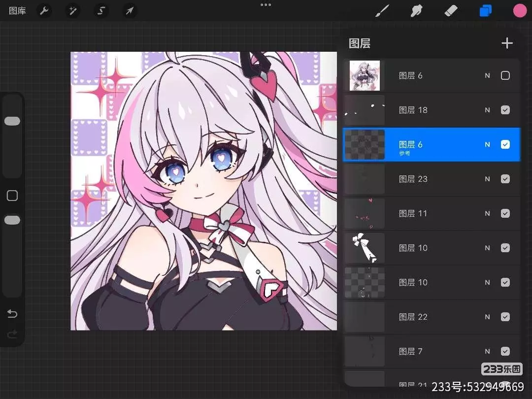Open blend mode N of top 图层 6
Image resolution: width=532 pixels, height=399 pixels.
coord(487,75)
